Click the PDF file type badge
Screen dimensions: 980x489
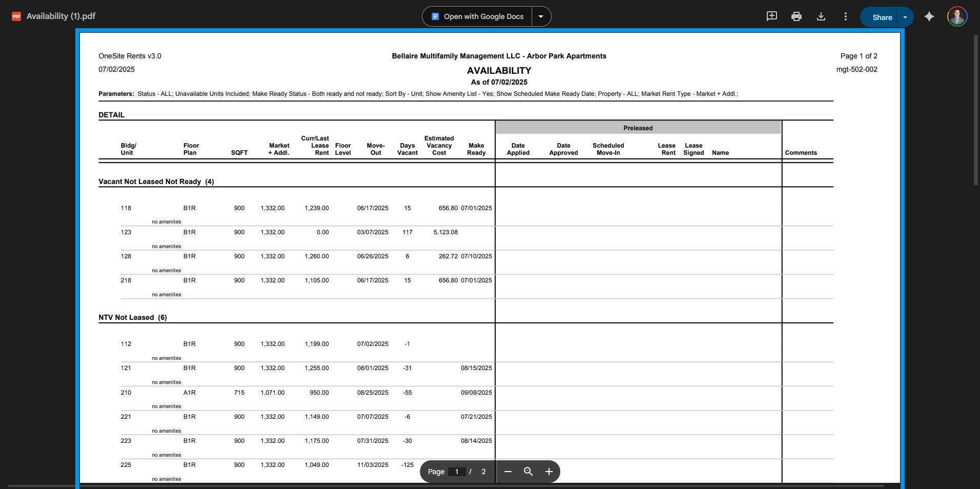tap(16, 16)
